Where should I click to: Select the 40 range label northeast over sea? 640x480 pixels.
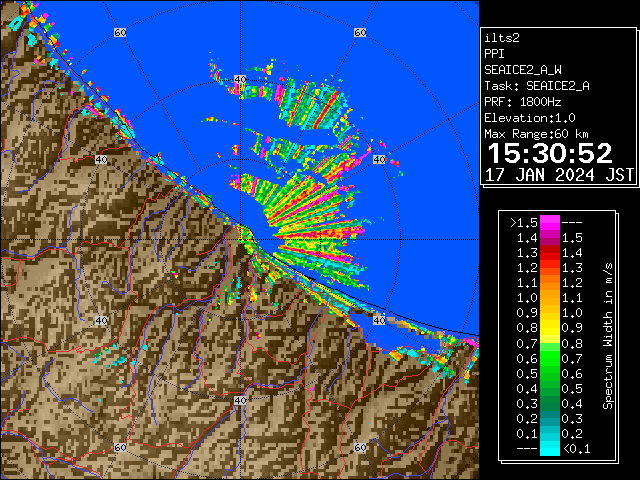[x=379, y=160]
